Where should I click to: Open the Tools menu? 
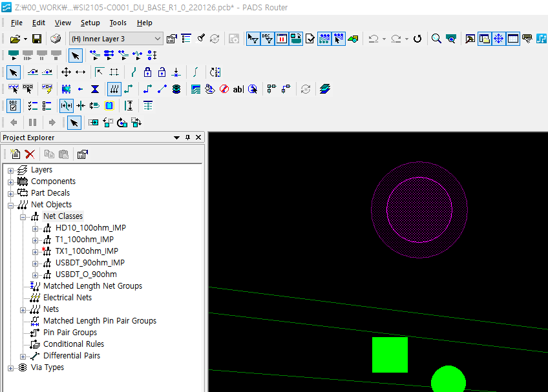118,23
